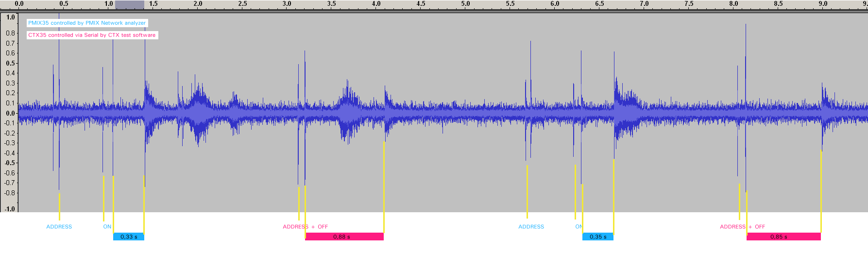Click the 6.5 mark on the time ruler
The height and width of the screenshot is (254, 868).
(x=600, y=4)
